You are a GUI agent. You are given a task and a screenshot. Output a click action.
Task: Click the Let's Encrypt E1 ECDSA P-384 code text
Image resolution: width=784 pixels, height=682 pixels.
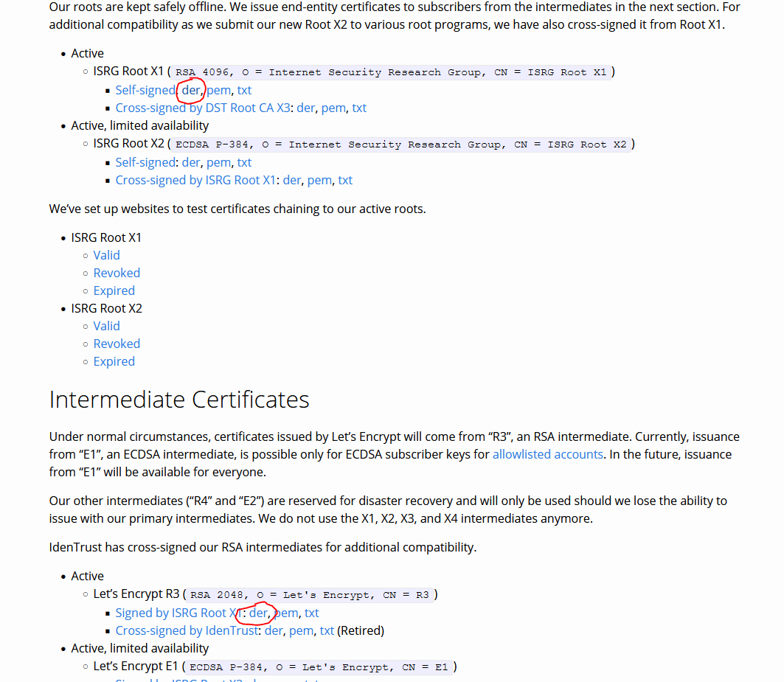[x=319, y=667]
